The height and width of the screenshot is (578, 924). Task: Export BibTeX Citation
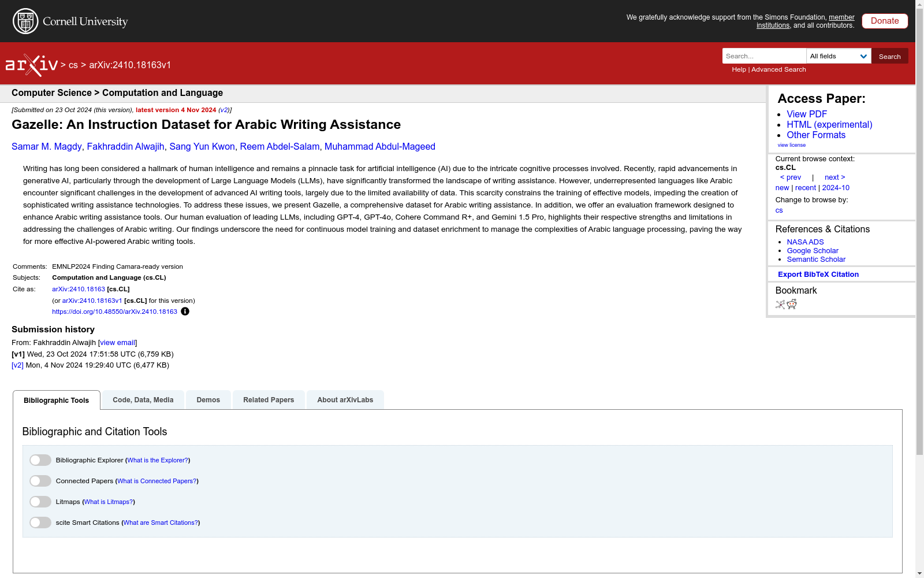(x=818, y=275)
